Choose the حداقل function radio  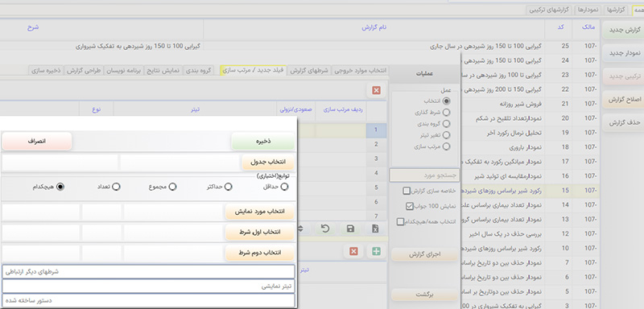(x=284, y=187)
